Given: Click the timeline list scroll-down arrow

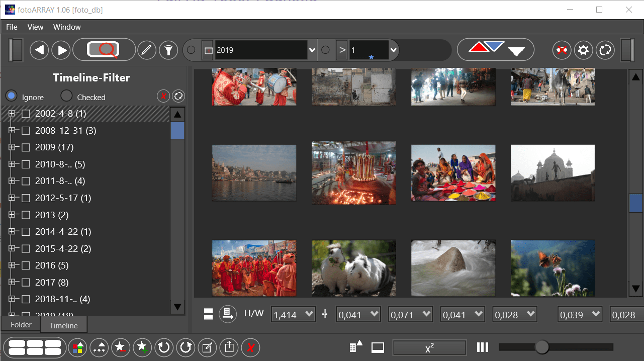Looking at the screenshot, I should pyautogui.click(x=177, y=306).
